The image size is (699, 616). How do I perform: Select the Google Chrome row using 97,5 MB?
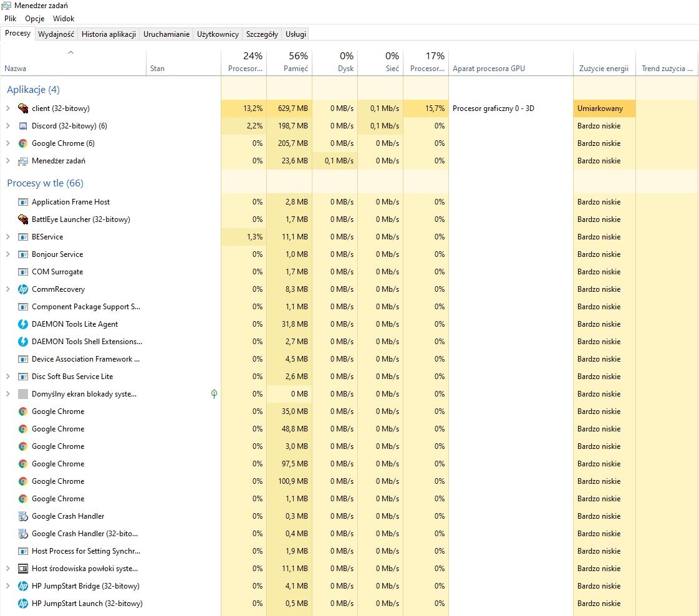(x=349, y=464)
